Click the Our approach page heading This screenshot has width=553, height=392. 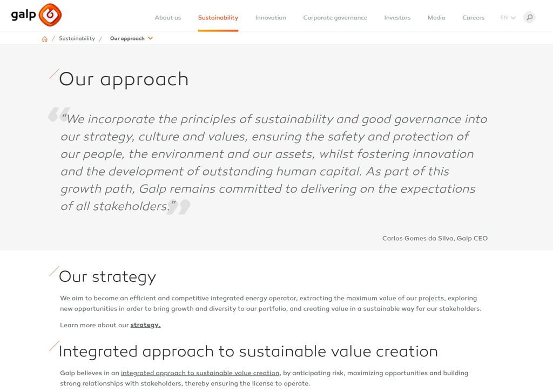(124, 79)
